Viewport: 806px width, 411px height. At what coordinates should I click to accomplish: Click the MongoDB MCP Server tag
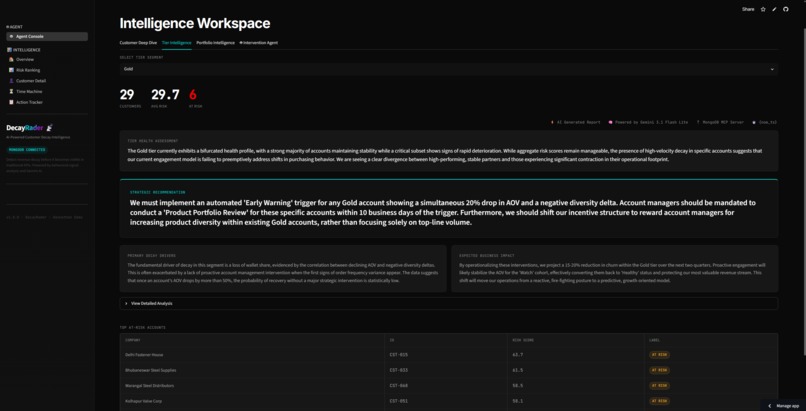point(720,123)
